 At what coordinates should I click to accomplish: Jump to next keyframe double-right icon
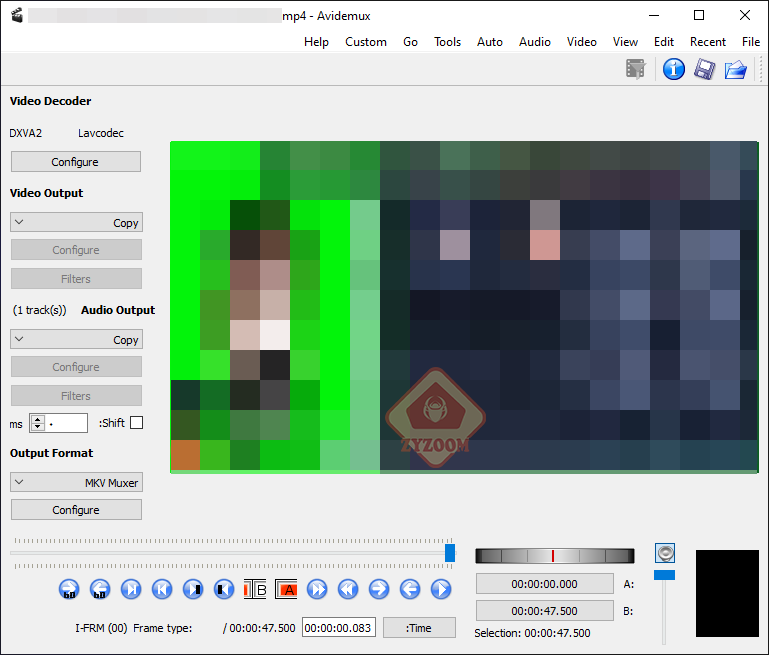317,589
